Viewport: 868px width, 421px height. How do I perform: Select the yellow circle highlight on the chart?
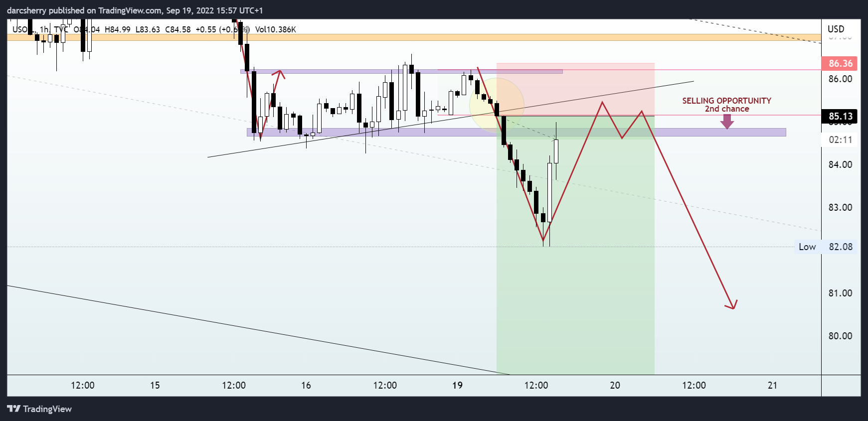point(497,105)
